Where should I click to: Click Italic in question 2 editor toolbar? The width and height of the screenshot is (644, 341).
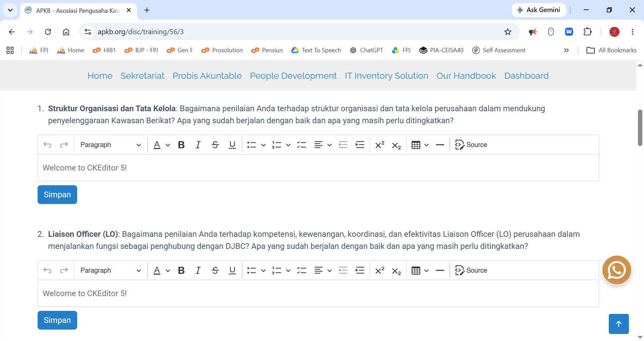198,270
